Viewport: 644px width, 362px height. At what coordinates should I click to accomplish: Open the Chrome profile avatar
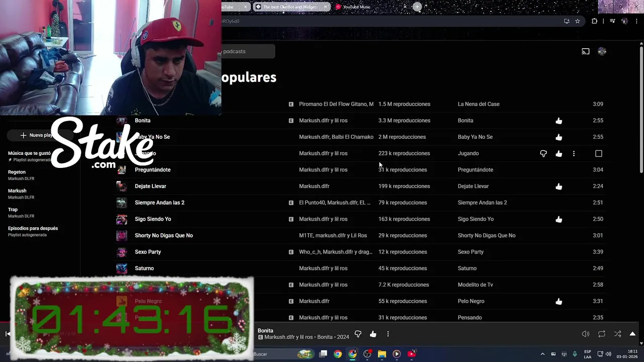click(x=624, y=21)
